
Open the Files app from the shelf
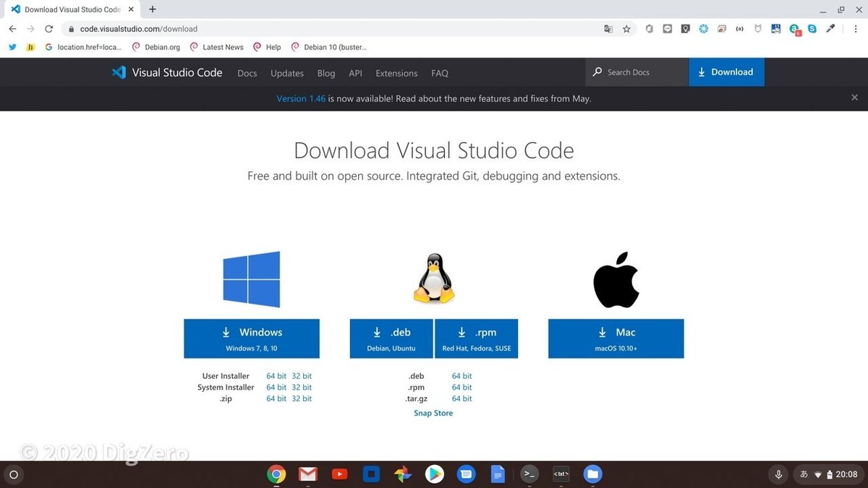pyautogui.click(x=592, y=474)
